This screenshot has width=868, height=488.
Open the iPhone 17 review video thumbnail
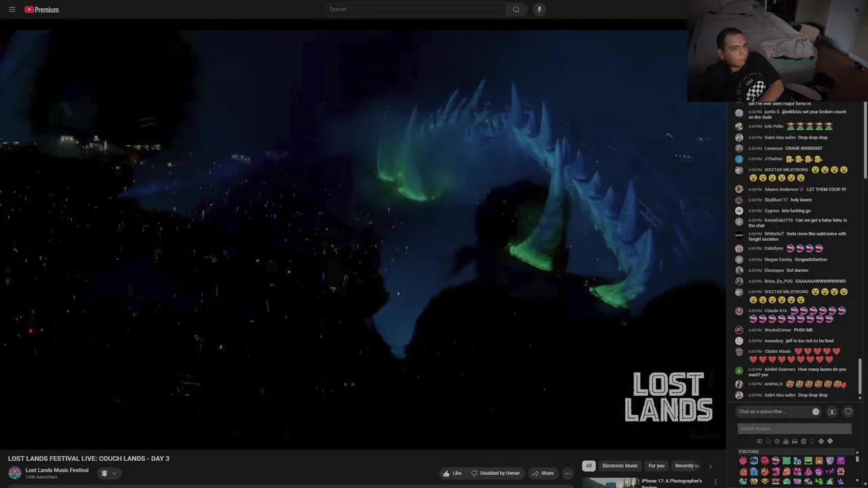pyautogui.click(x=610, y=483)
